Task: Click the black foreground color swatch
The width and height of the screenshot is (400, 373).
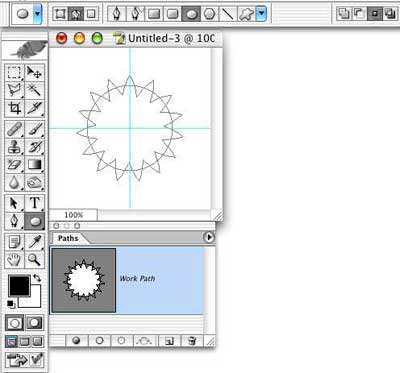Action: click(19, 286)
